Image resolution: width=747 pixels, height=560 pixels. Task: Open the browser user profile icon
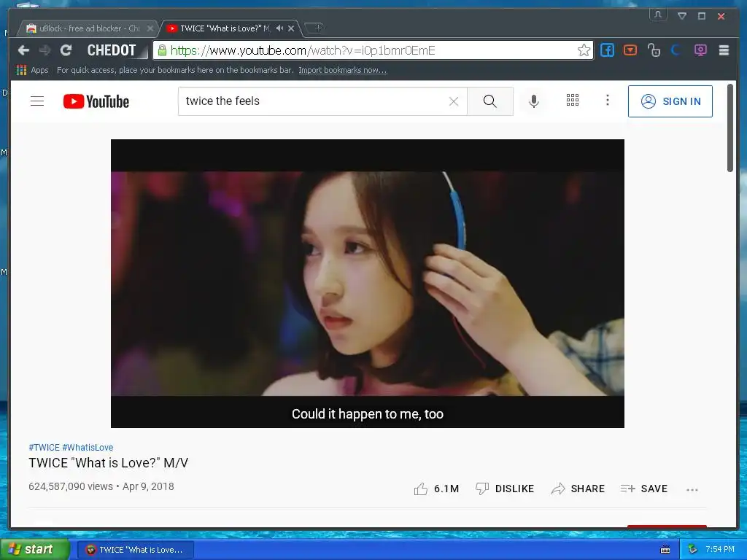click(x=658, y=15)
